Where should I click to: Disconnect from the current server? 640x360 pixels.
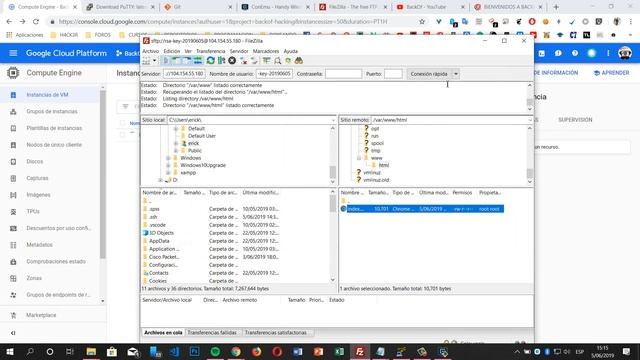pos(243,61)
